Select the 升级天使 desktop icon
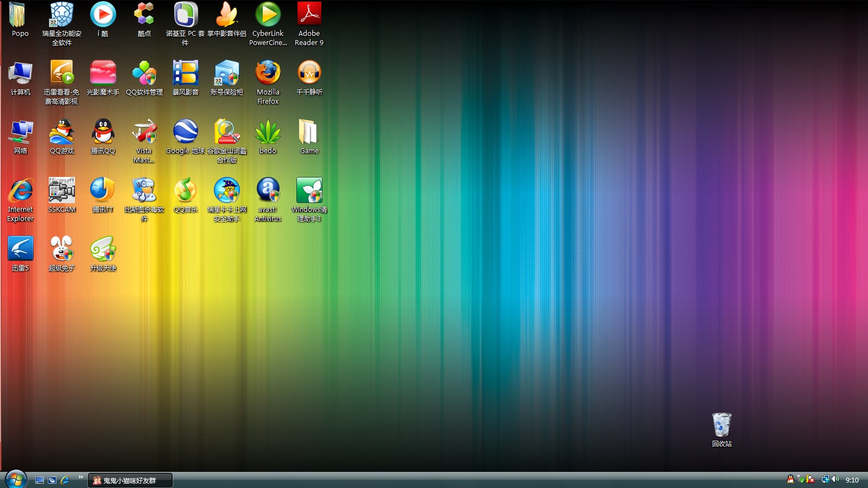The height and width of the screenshot is (488, 868). coord(103,255)
